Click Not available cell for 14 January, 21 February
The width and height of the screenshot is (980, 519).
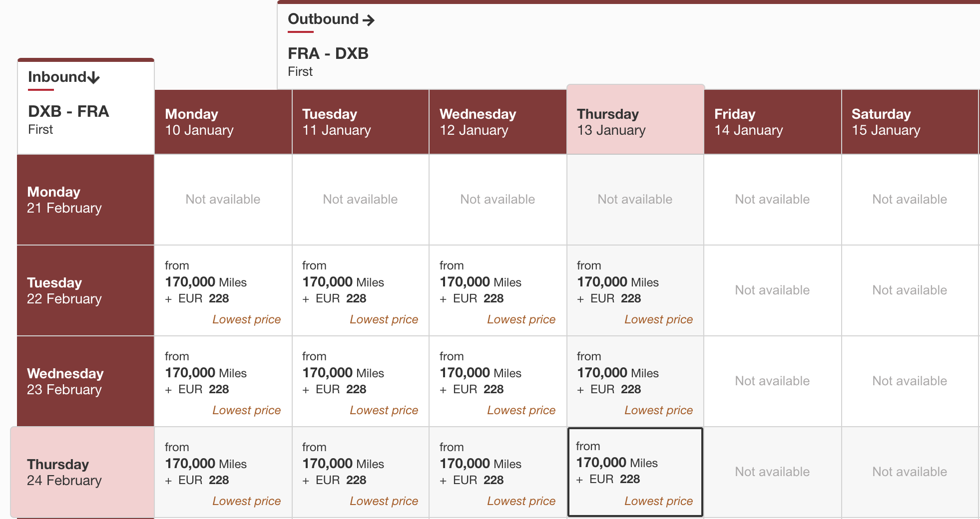(772, 200)
